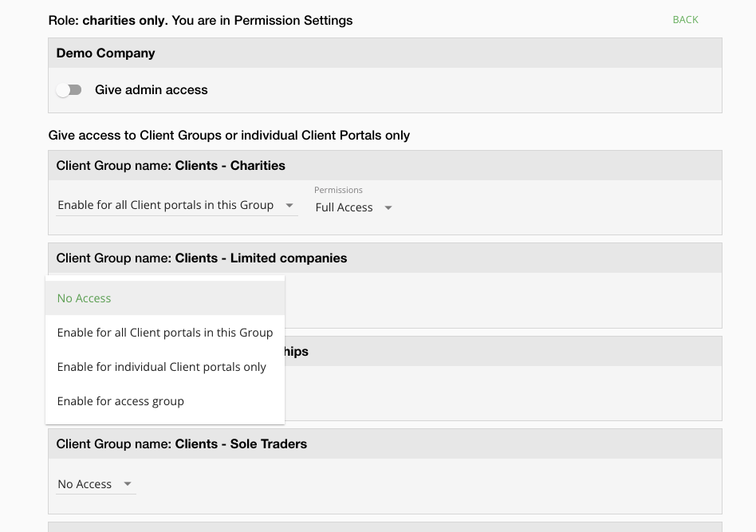Click the Role: charities only heading
This screenshot has height=532, width=756.
[x=200, y=21]
